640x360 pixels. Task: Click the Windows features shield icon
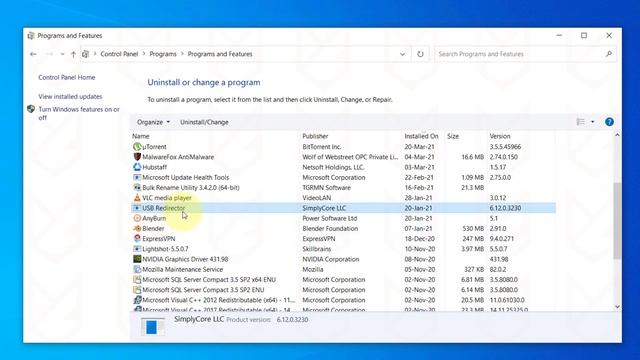click(x=31, y=109)
